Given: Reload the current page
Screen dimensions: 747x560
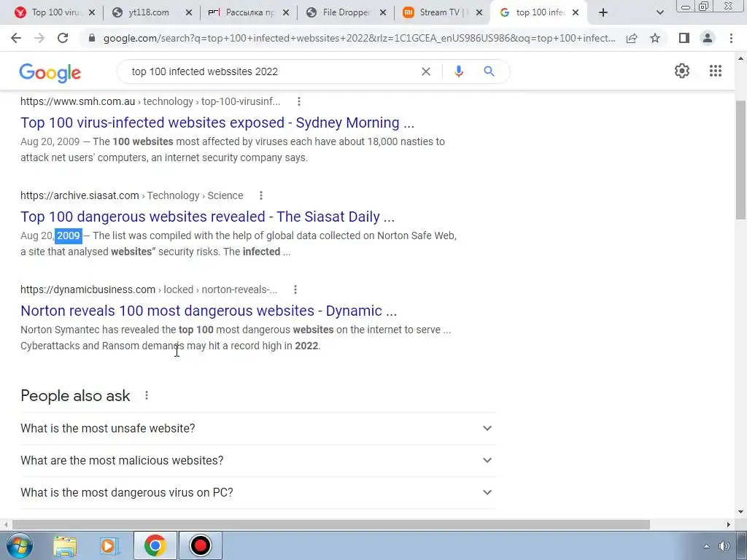Looking at the screenshot, I should (x=63, y=38).
